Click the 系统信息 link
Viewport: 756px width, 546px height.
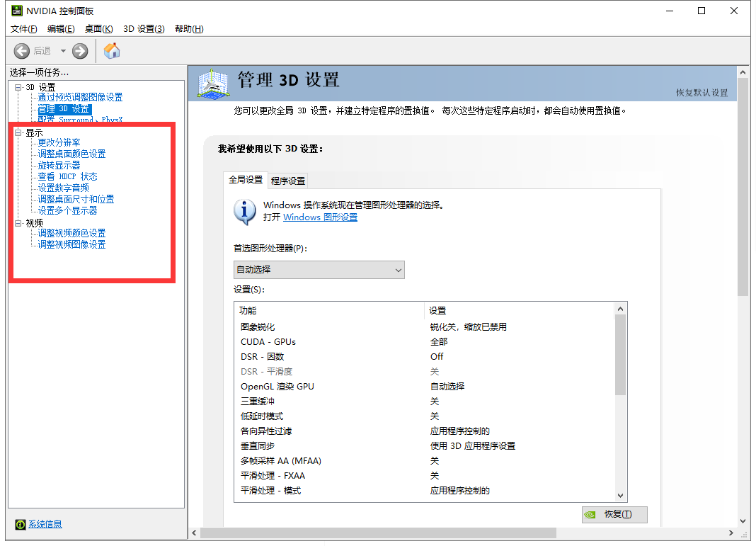tap(45, 524)
